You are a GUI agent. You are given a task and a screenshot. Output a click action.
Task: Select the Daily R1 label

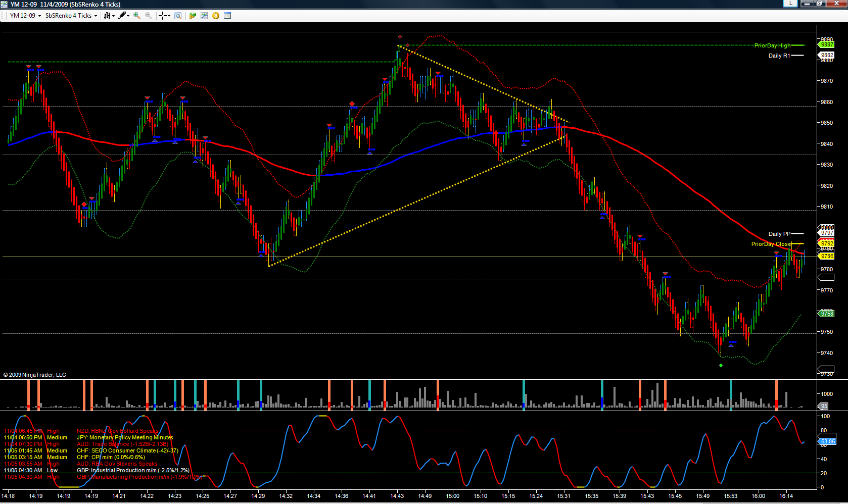coord(779,56)
